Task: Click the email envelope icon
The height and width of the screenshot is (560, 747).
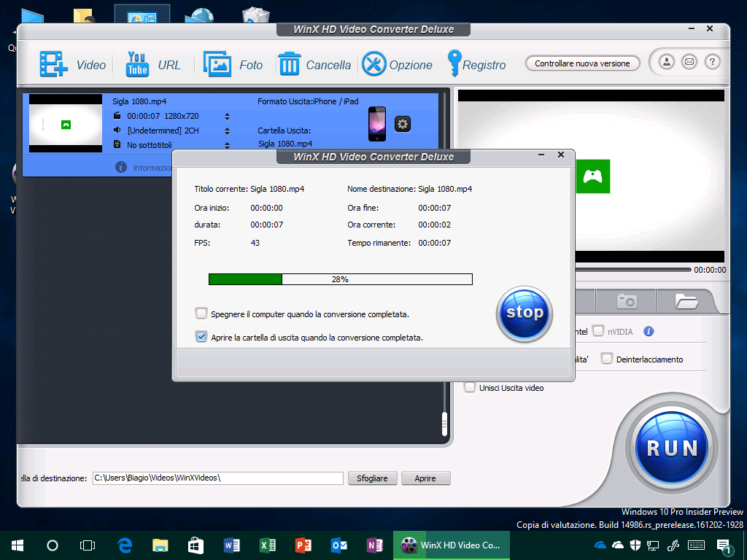Action: (x=689, y=62)
